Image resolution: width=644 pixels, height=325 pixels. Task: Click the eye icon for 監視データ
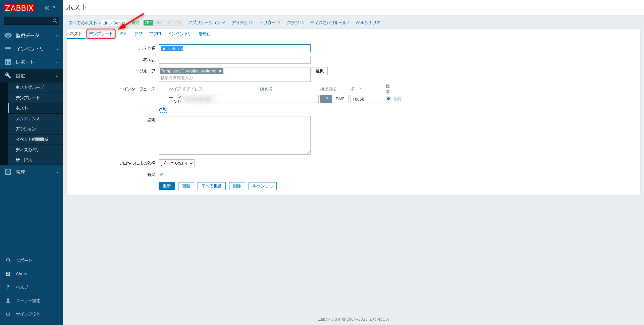coord(8,35)
